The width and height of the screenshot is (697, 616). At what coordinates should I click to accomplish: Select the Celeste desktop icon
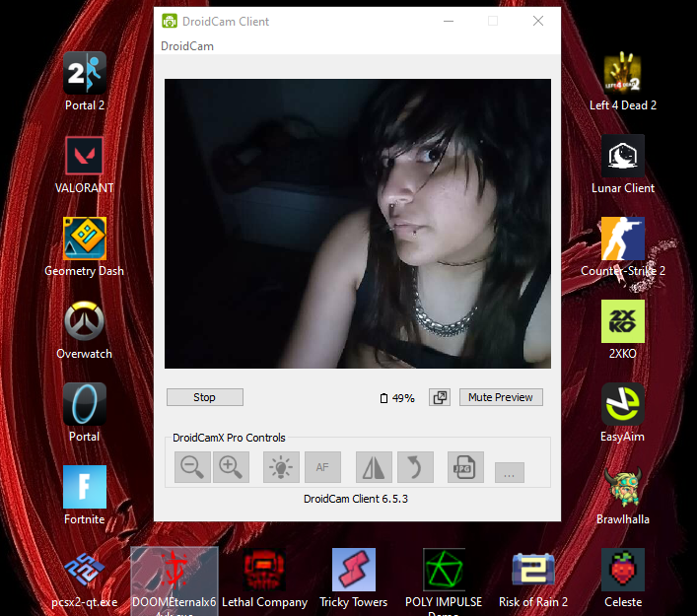point(623,579)
